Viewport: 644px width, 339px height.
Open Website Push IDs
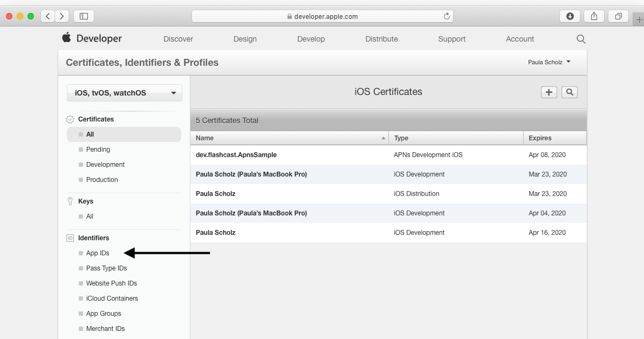111,283
